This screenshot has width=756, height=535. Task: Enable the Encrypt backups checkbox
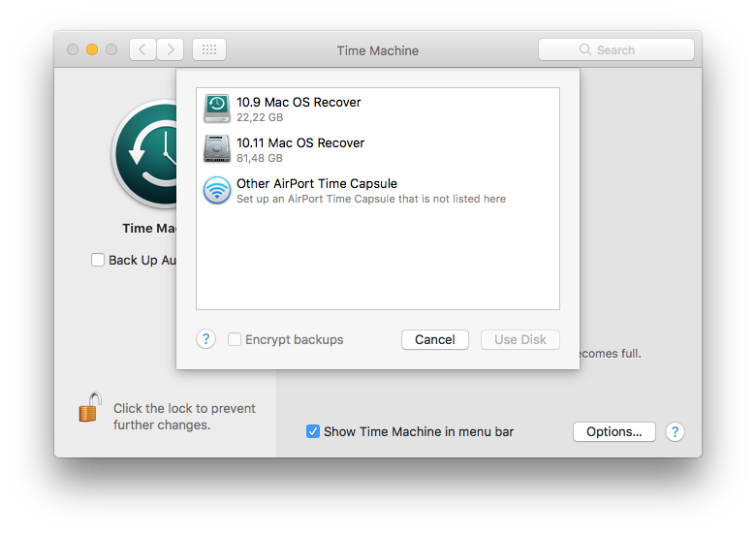235,339
